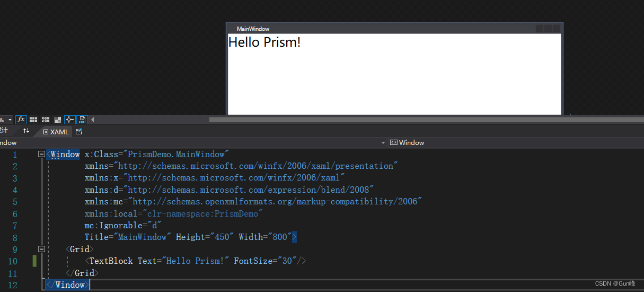Pop out the XAML editor icon
Viewport: 644px width, 292px height.
(79, 131)
